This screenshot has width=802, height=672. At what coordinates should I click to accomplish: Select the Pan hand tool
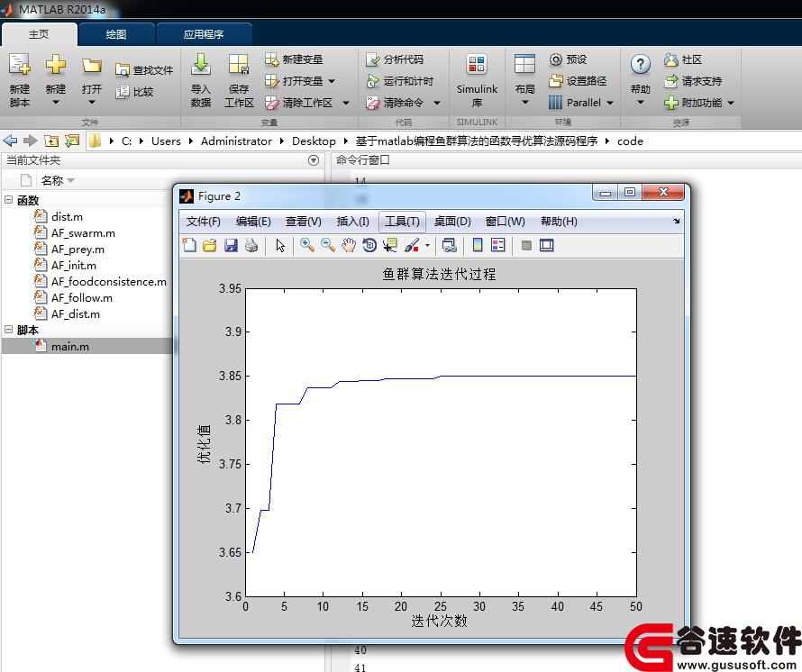pyautogui.click(x=349, y=246)
